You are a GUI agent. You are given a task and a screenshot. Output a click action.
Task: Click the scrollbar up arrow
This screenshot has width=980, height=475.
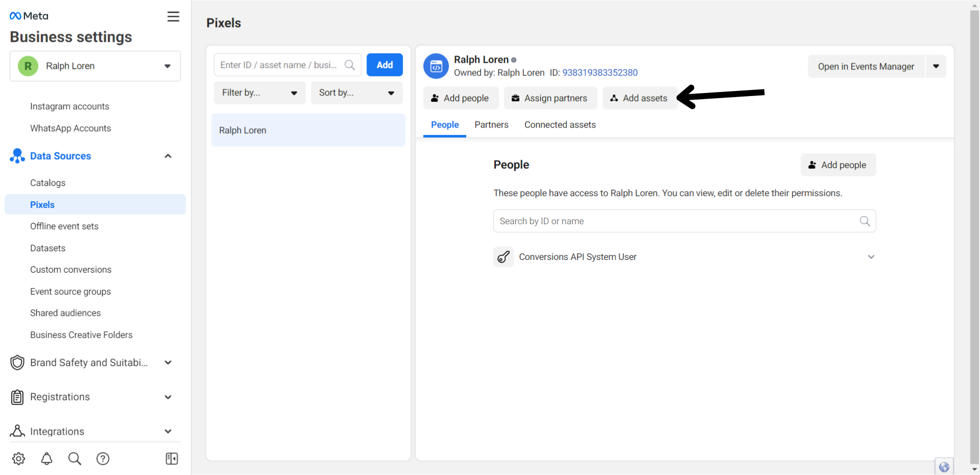(x=974, y=5)
